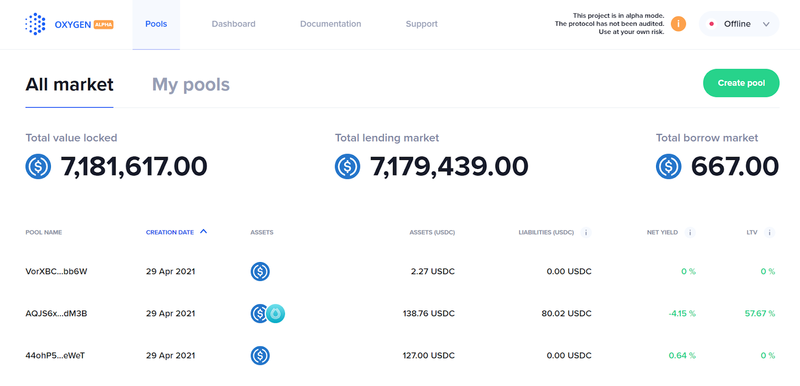Toggle sort arrow next to Creation Date

204,231
